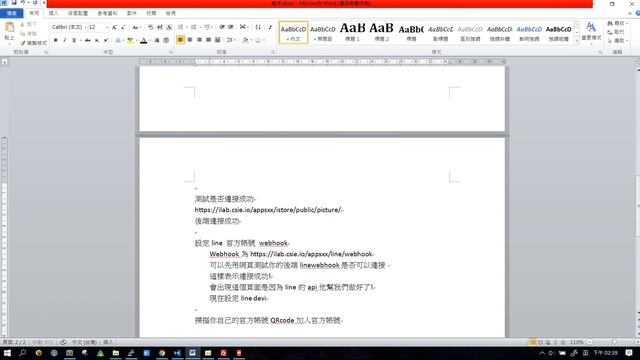Open Chrome from the taskbar

(x=162, y=353)
